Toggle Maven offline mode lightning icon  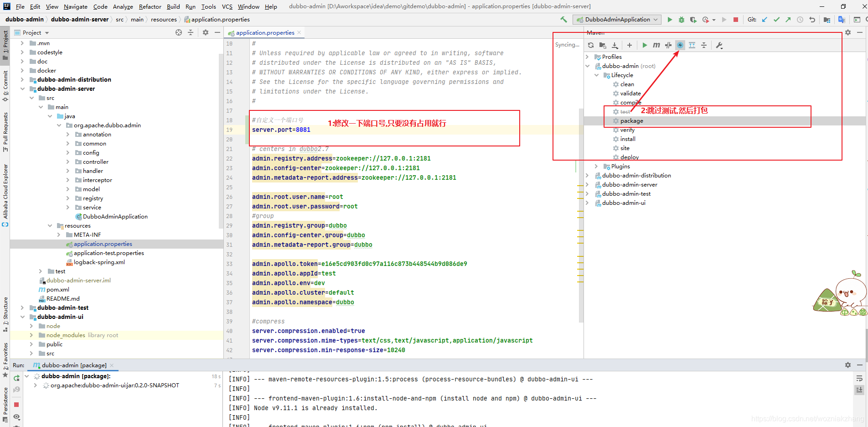pyautogui.click(x=680, y=45)
